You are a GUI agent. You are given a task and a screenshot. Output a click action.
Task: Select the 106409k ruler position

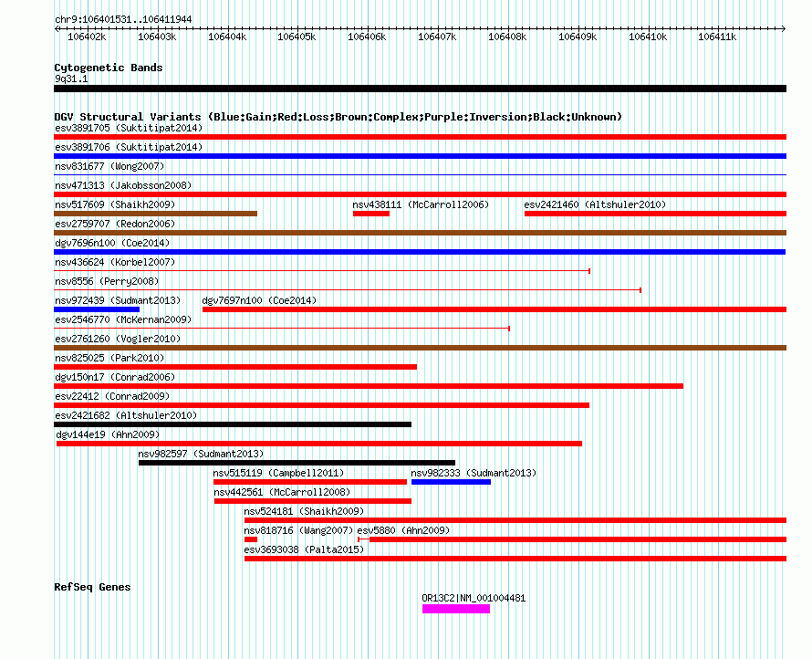point(578,37)
